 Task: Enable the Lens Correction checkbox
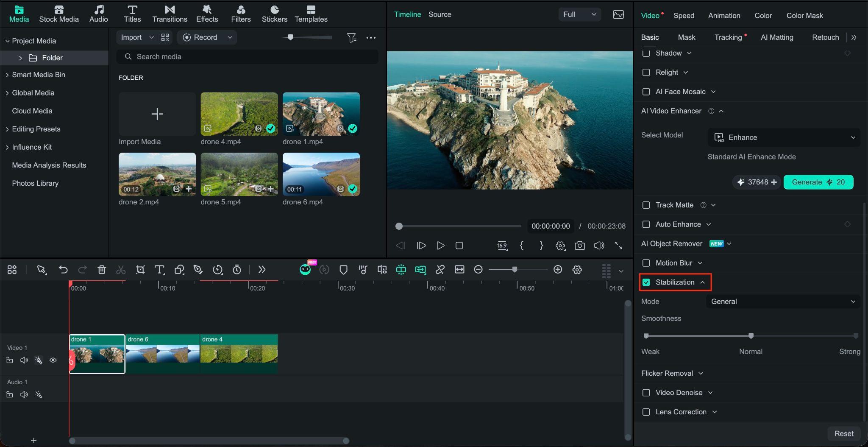(646, 412)
